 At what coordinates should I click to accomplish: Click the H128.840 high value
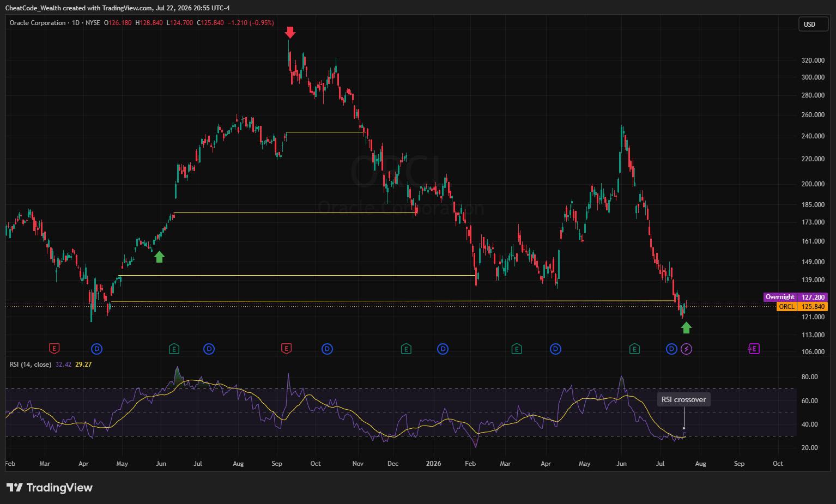click(149, 23)
